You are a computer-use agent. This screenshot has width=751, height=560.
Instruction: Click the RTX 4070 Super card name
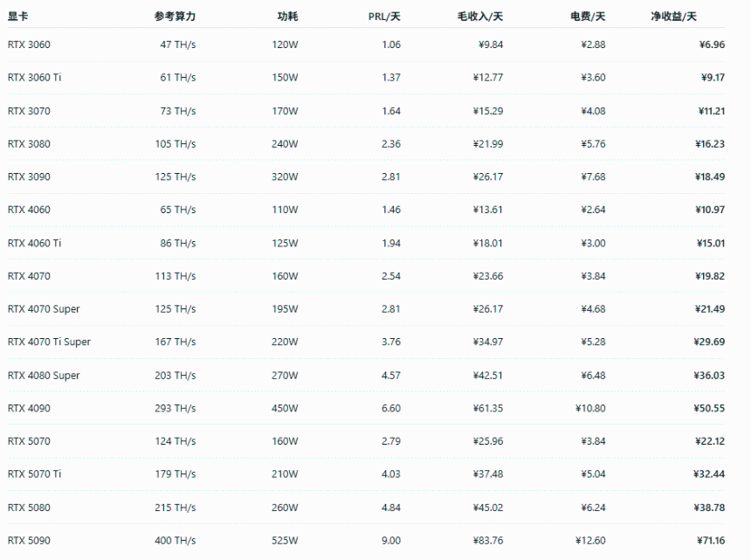click(x=44, y=309)
